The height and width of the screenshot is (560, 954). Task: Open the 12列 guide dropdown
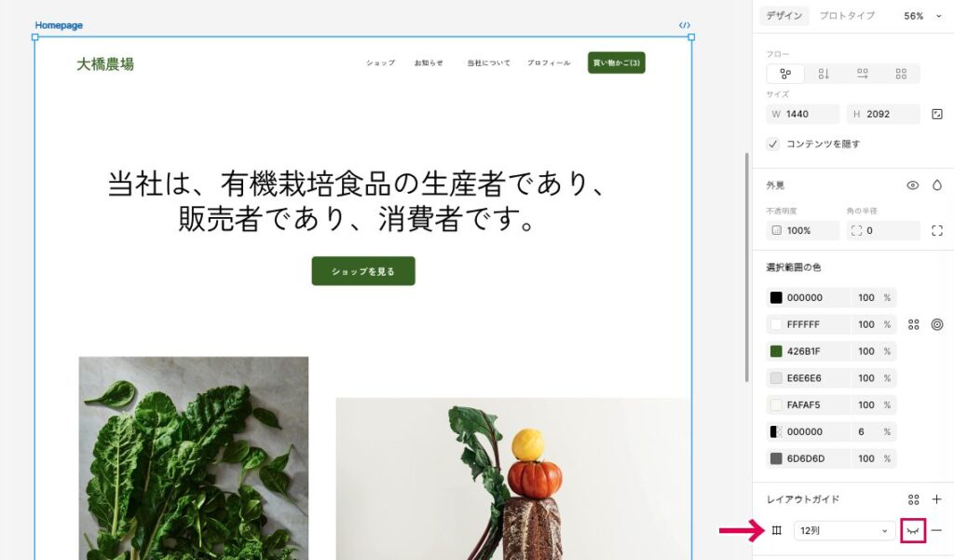(x=844, y=531)
